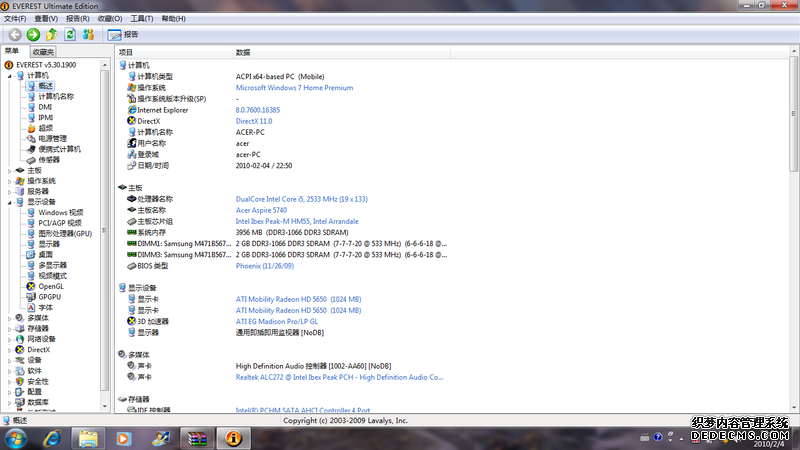Open the 工具(T) menu

pyautogui.click(x=141, y=18)
